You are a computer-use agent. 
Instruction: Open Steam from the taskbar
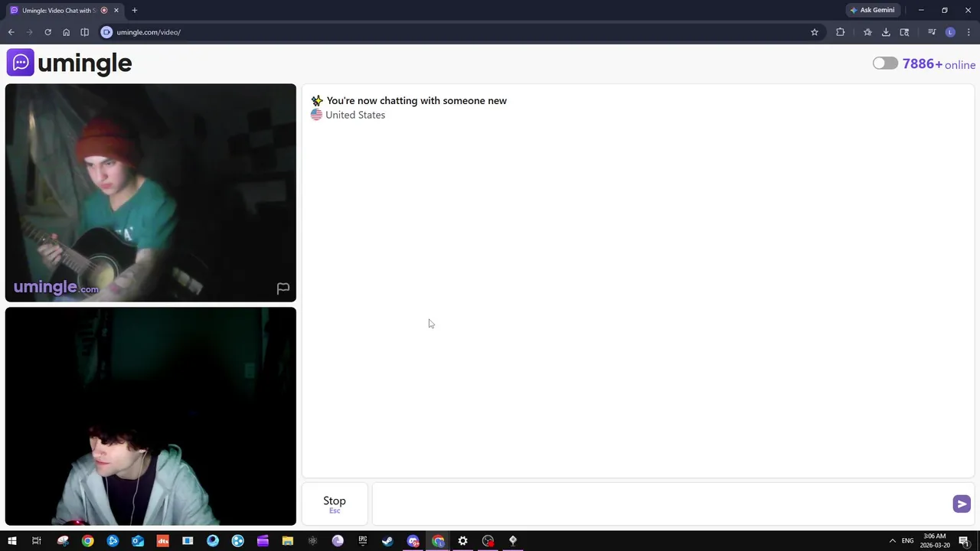pos(387,541)
